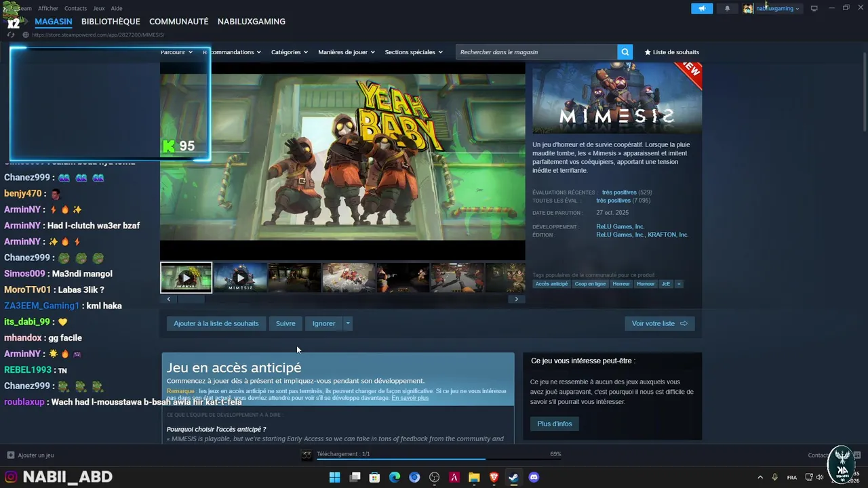This screenshot has height=488, width=868.
Task: Click the Accès anticipé tag
Action: click(x=551, y=284)
